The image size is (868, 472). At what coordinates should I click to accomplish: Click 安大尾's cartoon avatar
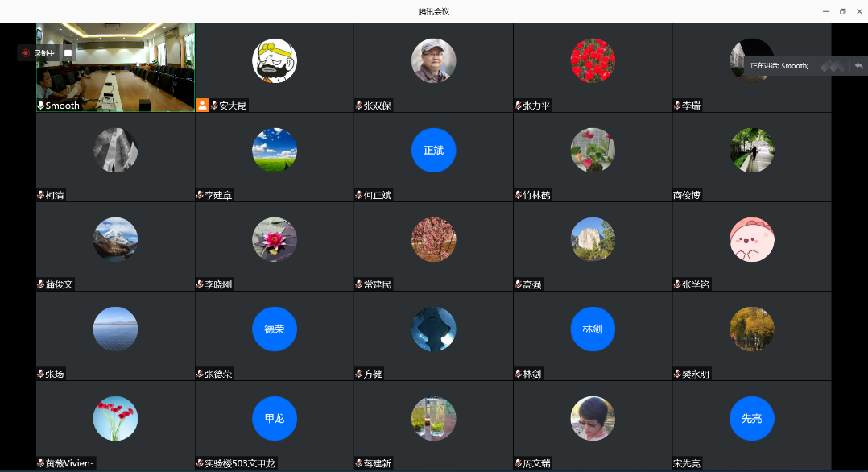275,61
